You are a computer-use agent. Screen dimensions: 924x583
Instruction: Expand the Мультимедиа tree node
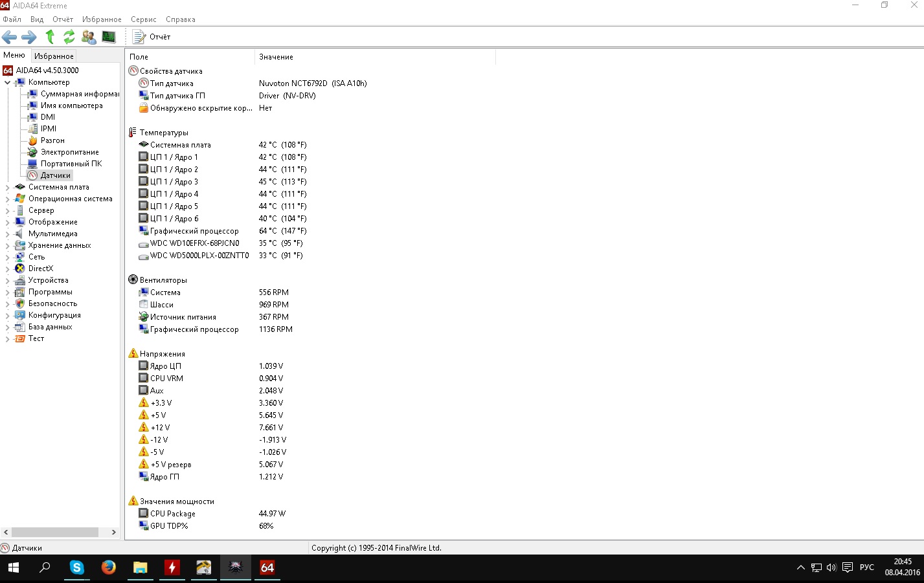[x=7, y=234]
